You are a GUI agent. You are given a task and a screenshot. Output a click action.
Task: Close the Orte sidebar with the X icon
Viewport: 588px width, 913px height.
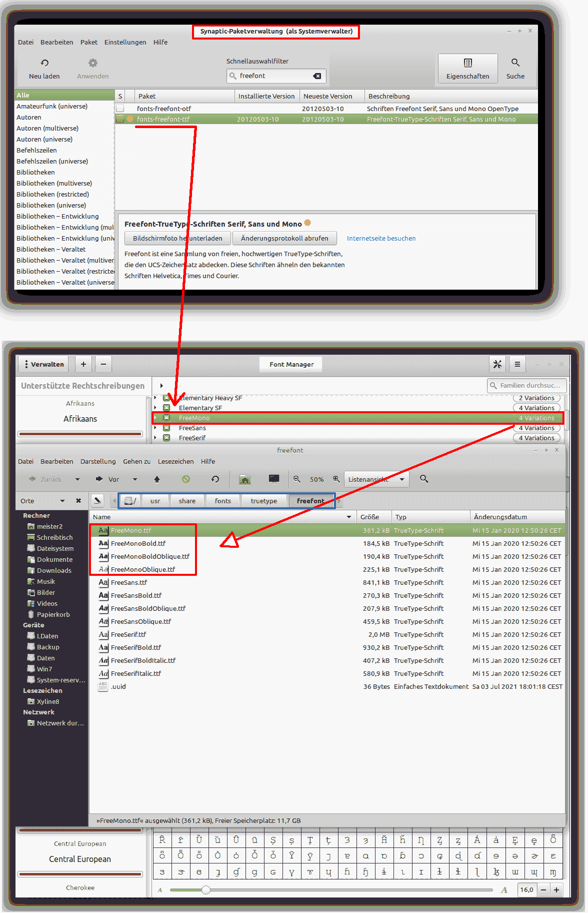tap(78, 501)
